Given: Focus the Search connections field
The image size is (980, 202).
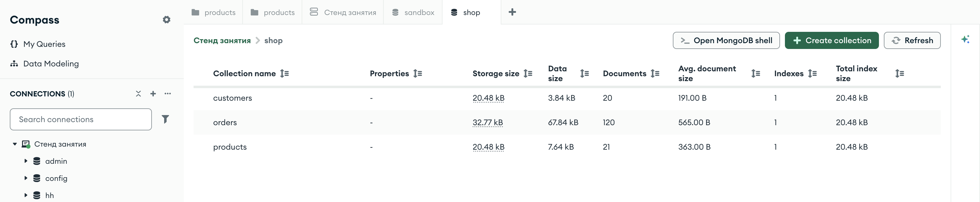Looking at the screenshot, I should (81, 119).
